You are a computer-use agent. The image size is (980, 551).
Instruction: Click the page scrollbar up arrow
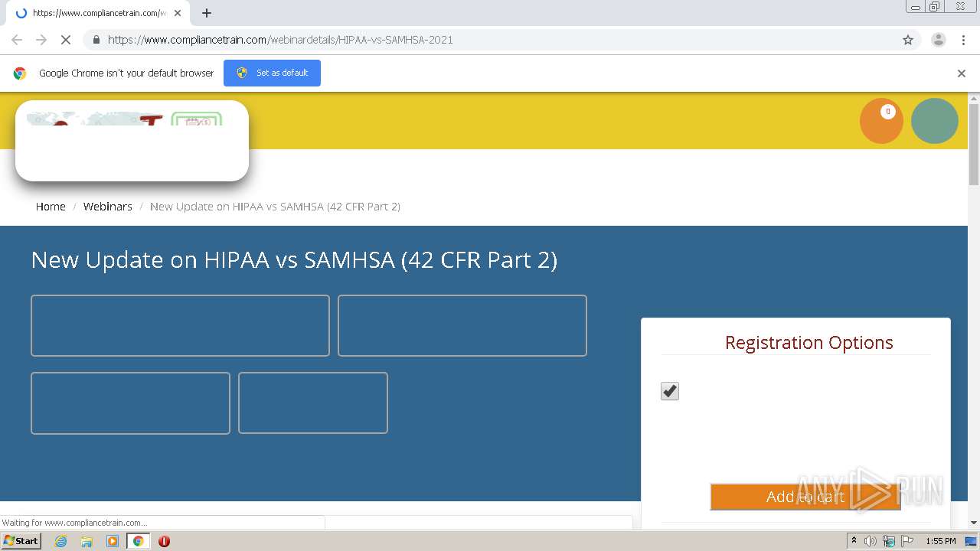974,98
